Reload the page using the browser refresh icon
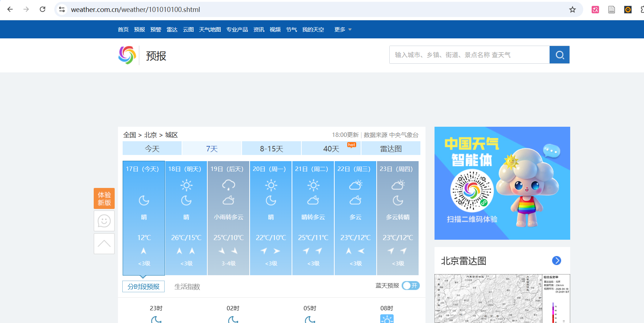Screen dimensions: 644x323 click(42, 9)
